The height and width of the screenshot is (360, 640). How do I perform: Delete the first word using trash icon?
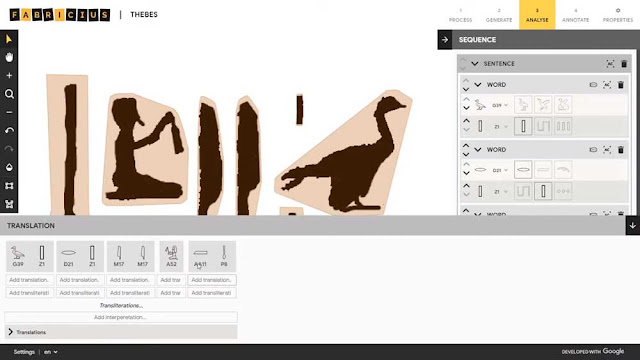[621, 85]
